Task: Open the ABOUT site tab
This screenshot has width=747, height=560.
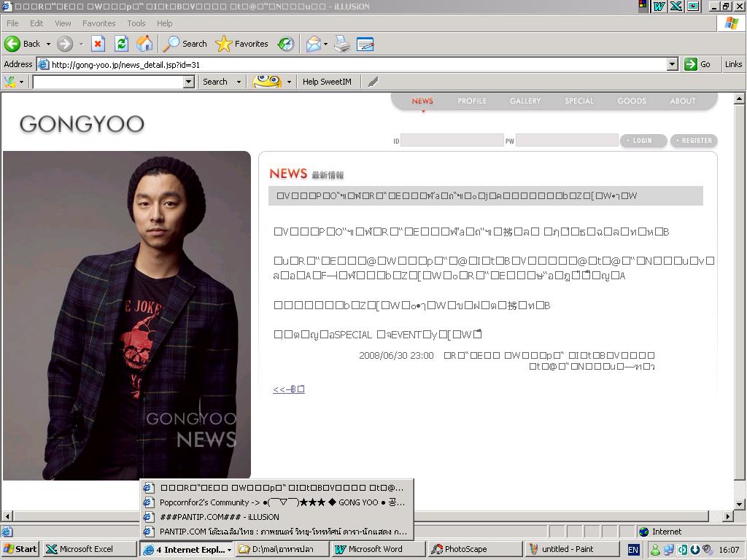Action: click(x=683, y=101)
